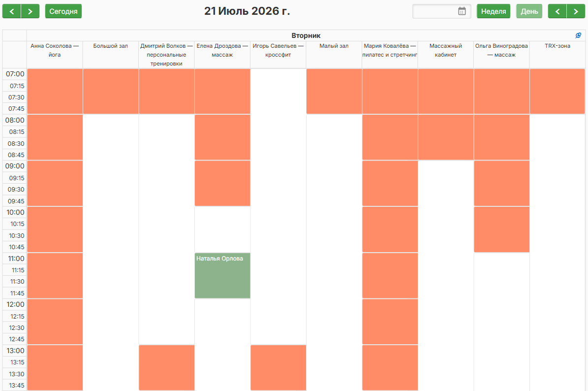Go to today with Сегодня button
Screen dimensions: 588x391
(63, 11)
